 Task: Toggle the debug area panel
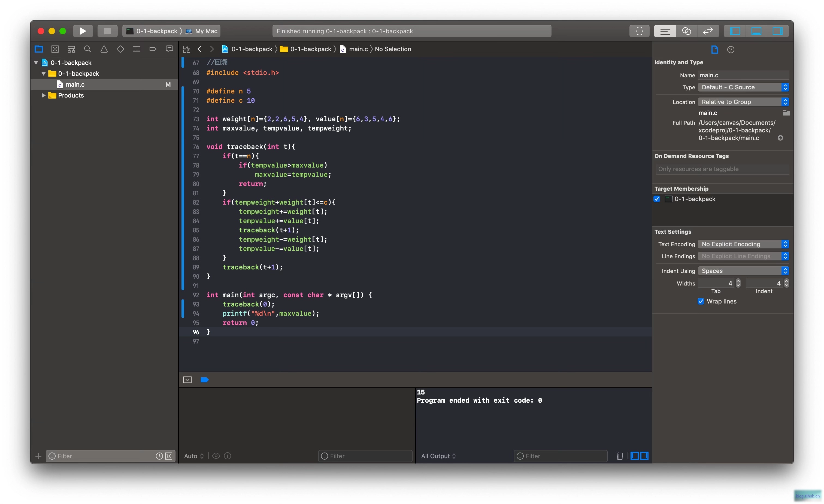click(x=756, y=31)
